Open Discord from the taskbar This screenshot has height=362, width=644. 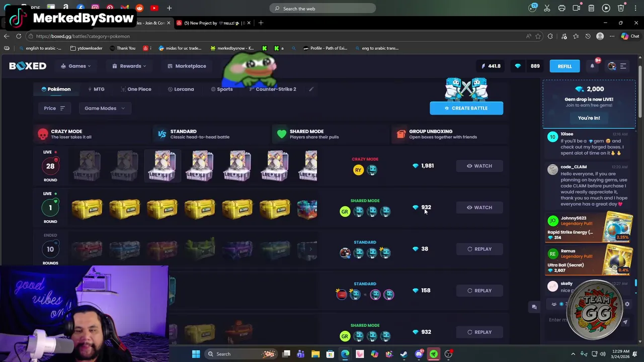tap(419, 354)
